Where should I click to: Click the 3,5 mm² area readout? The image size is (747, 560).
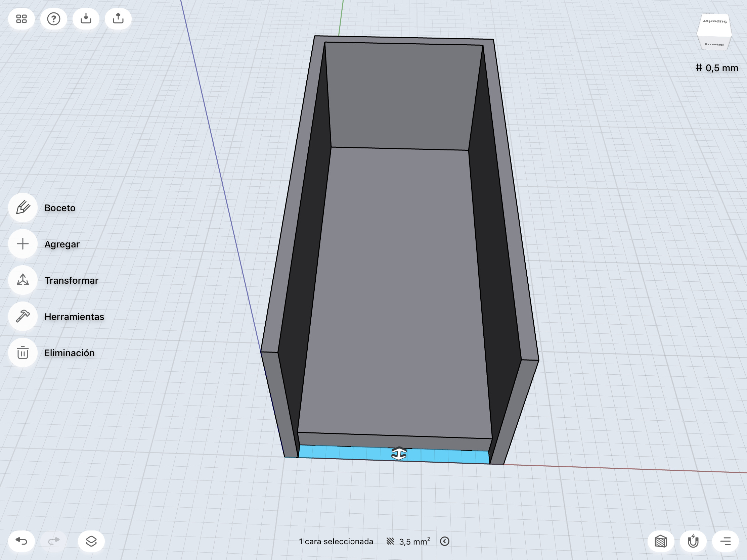[414, 542]
